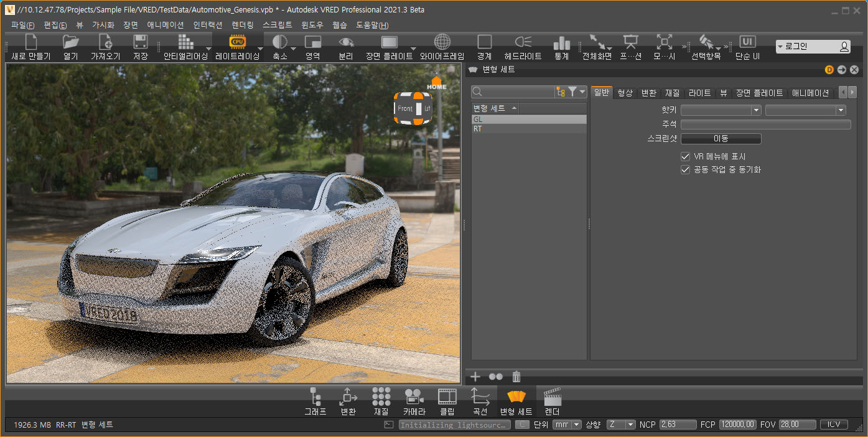Screen dimensions: 868x437
Task: Open the 카메라 editor icon
Action: coord(414,397)
